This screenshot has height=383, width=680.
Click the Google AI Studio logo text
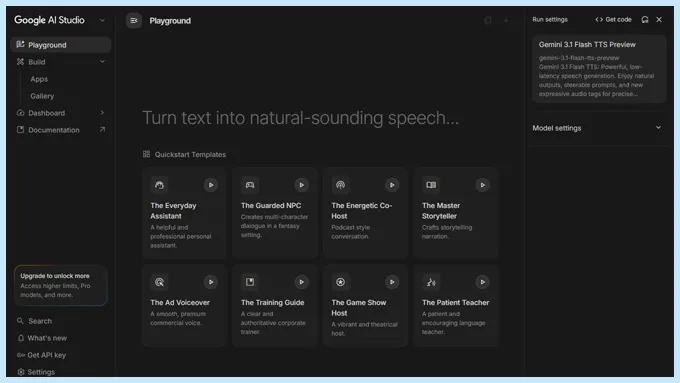pos(49,20)
